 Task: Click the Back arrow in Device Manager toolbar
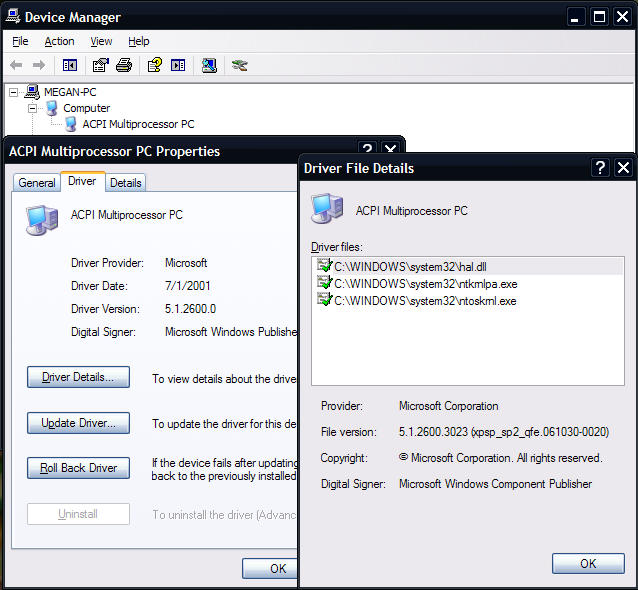tap(16, 65)
